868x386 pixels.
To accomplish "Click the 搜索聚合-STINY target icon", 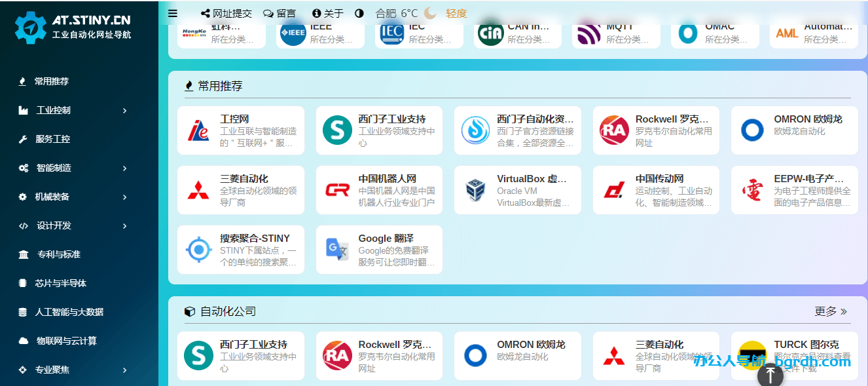I will (x=198, y=250).
